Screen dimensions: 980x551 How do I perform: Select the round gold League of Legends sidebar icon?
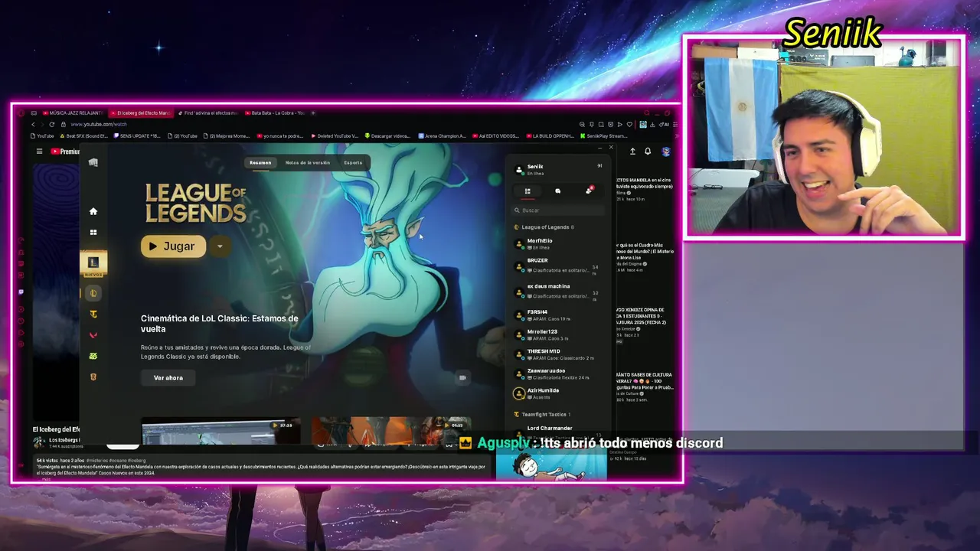(x=93, y=293)
